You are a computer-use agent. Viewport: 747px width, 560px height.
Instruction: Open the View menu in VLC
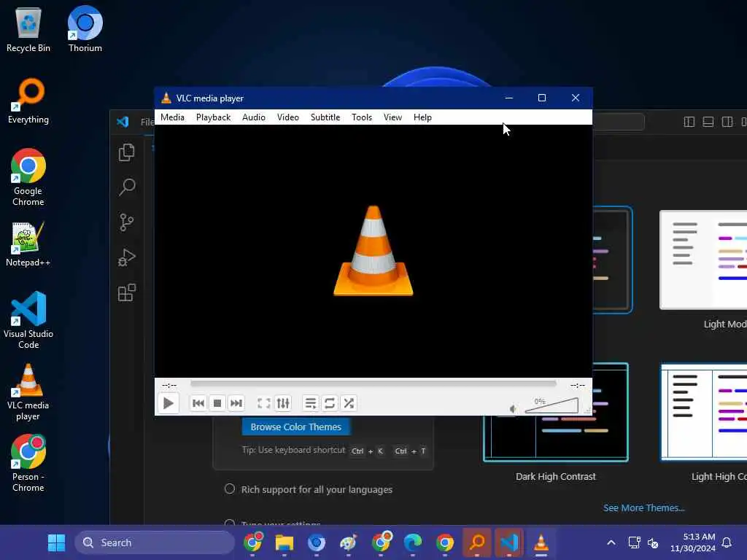(392, 117)
